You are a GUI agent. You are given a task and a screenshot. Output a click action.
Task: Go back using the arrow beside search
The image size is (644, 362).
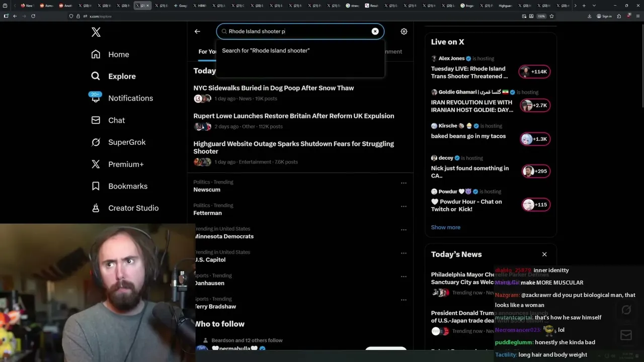197,31
